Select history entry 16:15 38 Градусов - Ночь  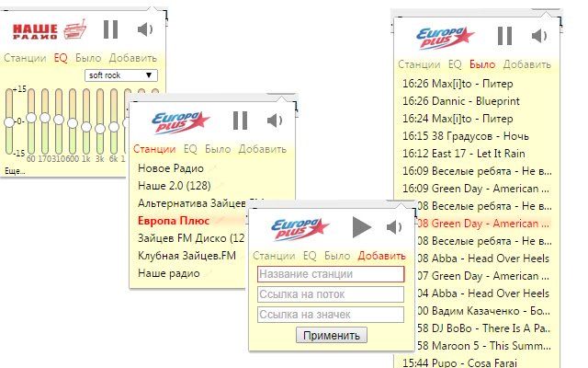click(466, 136)
